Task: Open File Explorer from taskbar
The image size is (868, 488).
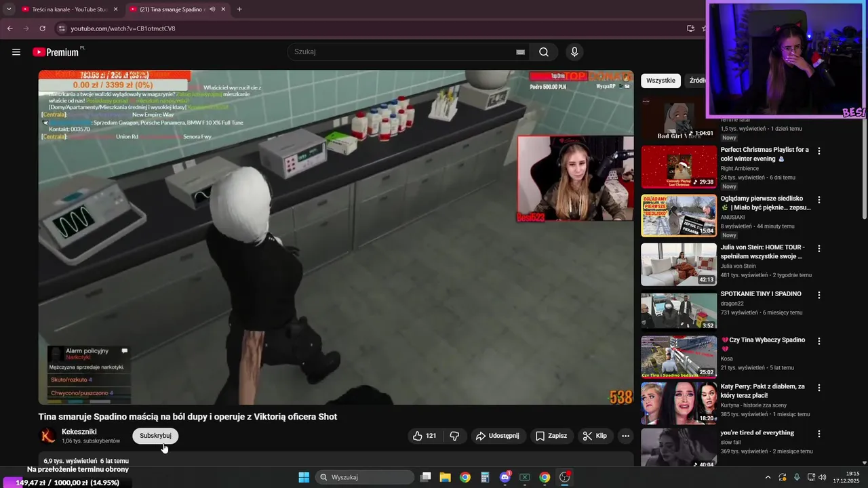Action: click(x=445, y=477)
